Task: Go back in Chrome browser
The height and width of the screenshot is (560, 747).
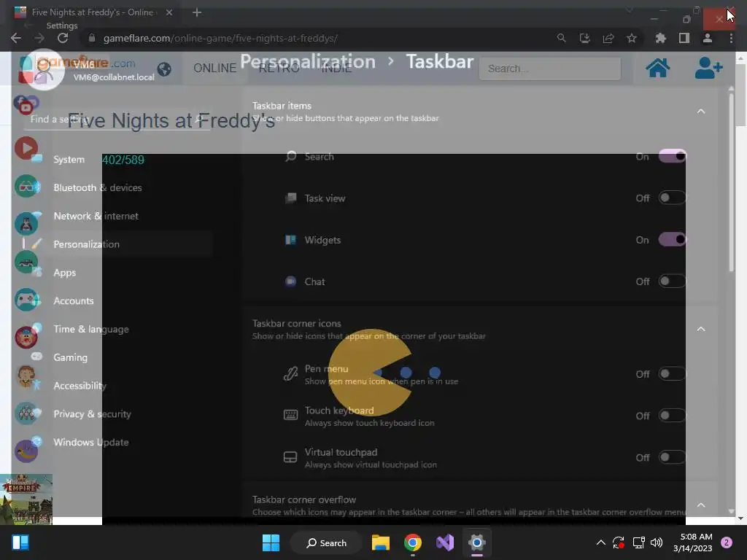Action: pos(16,38)
